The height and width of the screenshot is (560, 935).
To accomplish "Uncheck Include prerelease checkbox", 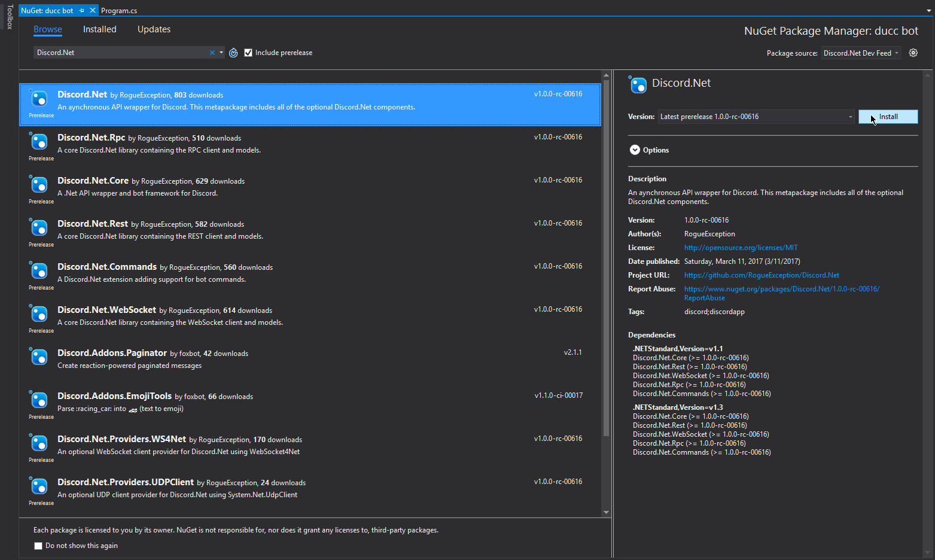I will 248,53.
